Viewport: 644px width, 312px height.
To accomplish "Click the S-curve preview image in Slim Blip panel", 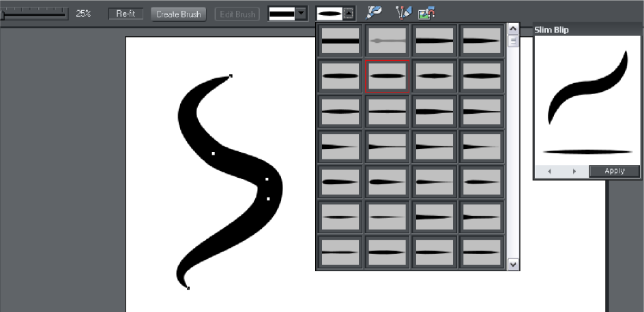I will tap(588, 87).
